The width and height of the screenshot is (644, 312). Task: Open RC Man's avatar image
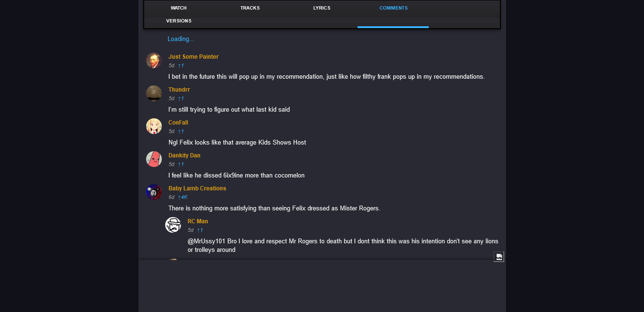point(173,225)
